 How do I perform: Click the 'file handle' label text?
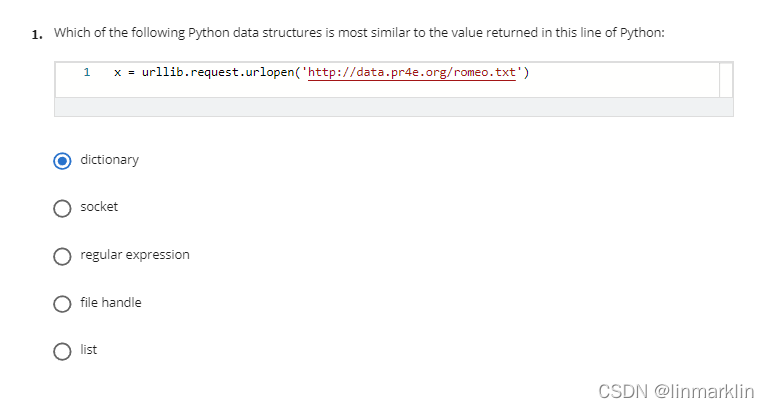tap(111, 302)
